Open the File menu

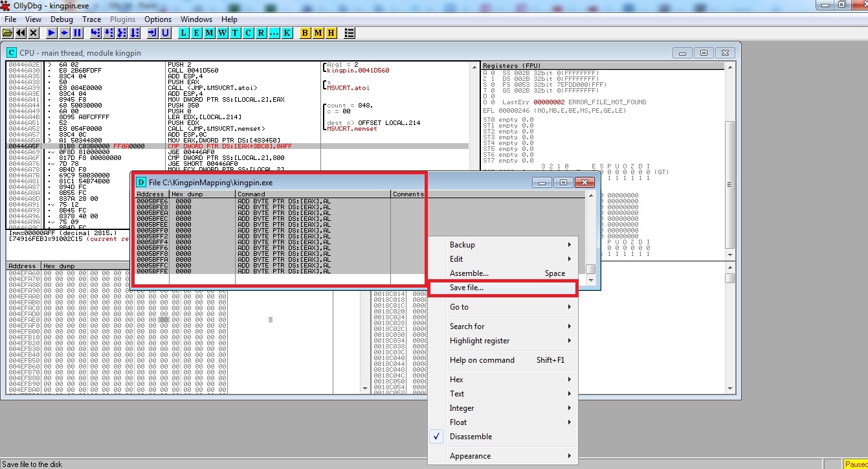click(x=10, y=19)
